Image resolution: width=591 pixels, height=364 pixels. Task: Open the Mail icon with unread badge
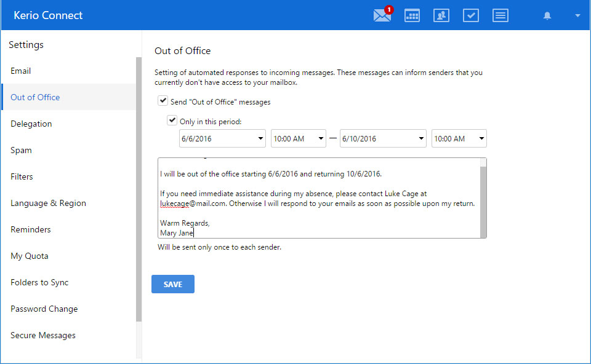(383, 15)
